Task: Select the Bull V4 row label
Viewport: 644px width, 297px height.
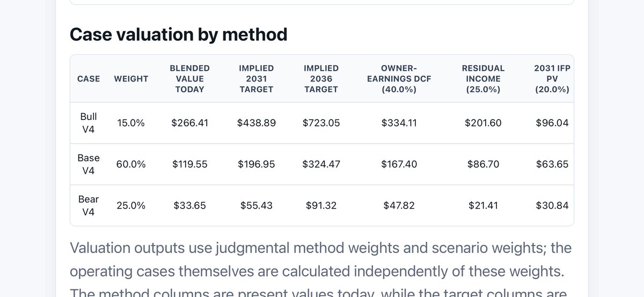Action: [x=89, y=123]
